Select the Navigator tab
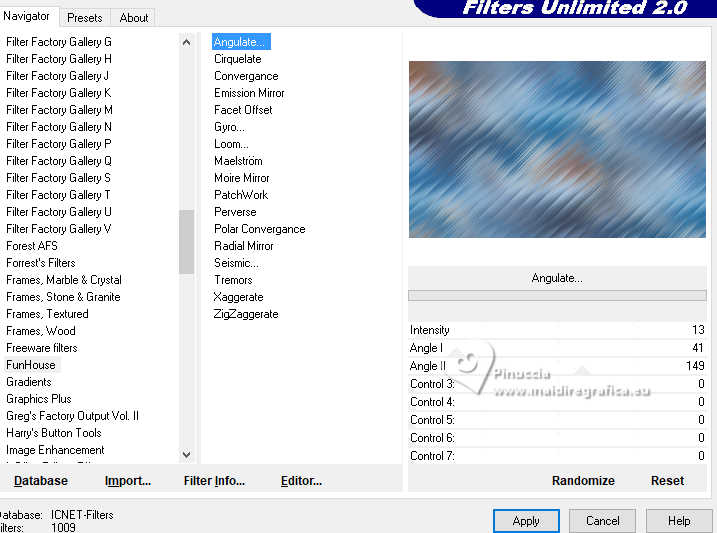 pyautogui.click(x=27, y=16)
